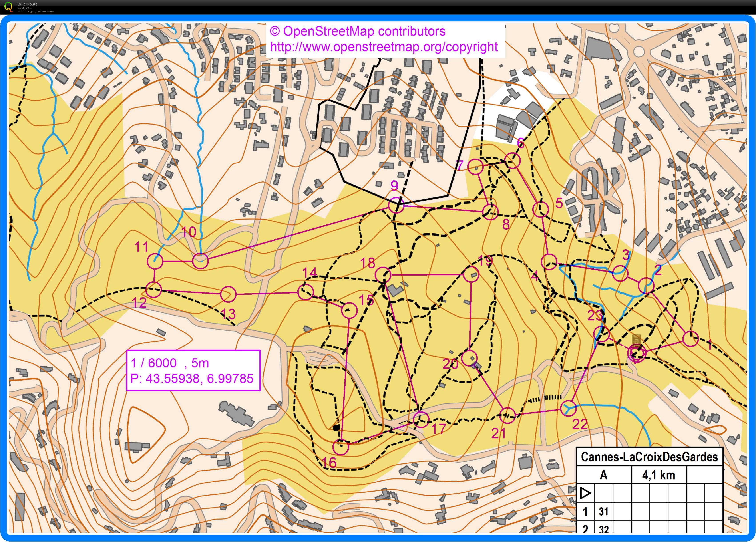Click the course class letter A cell
The height and width of the screenshot is (542, 756).
(604, 475)
